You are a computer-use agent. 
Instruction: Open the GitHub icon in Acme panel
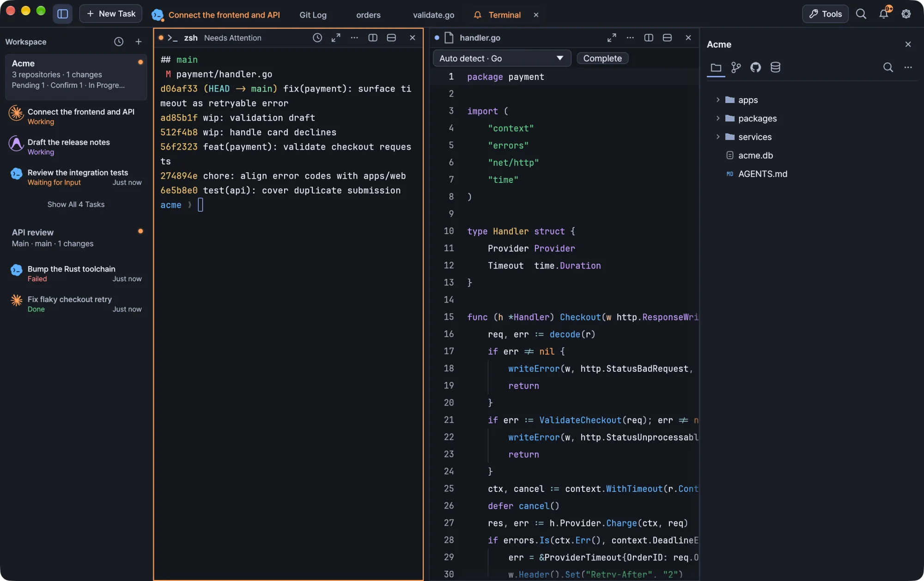(755, 68)
